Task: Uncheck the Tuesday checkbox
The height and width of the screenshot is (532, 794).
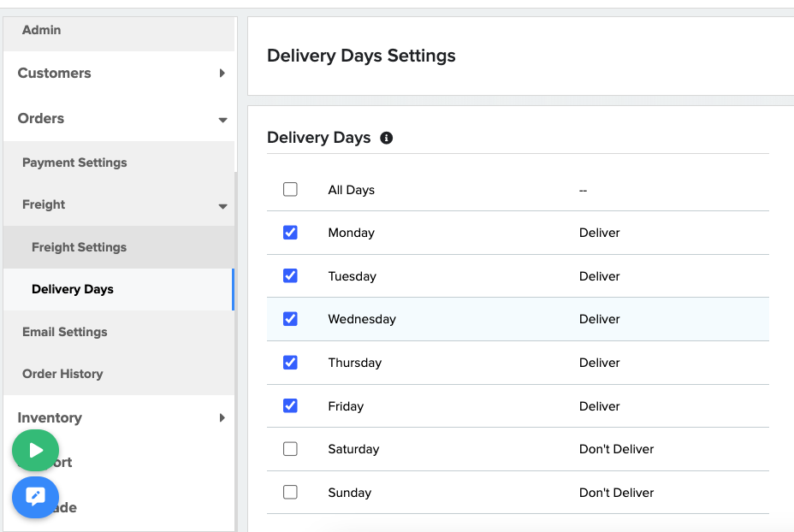Action: [x=290, y=276]
